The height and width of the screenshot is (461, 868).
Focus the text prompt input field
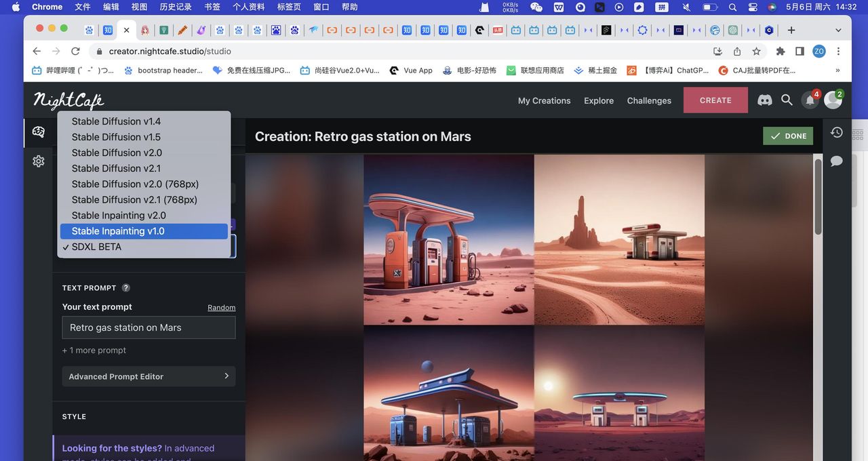tap(149, 327)
